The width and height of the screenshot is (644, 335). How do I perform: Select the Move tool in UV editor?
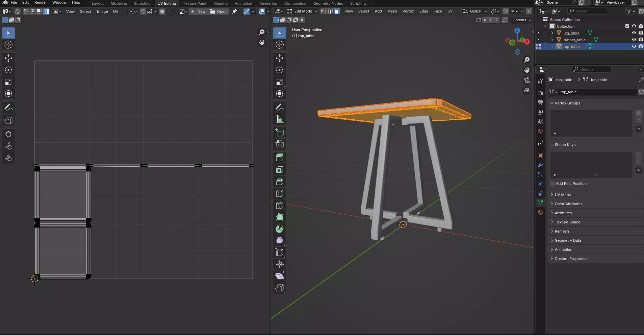[x=8, y=58]
